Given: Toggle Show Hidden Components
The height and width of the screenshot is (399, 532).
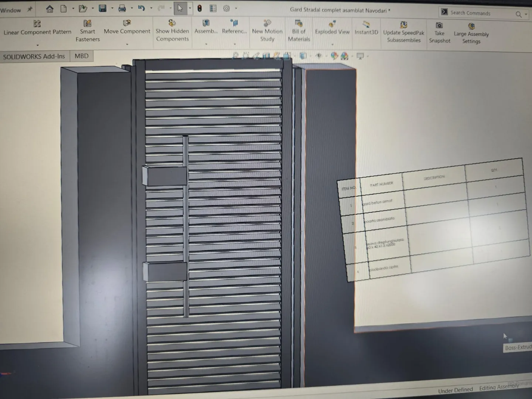Looking at the screenshot, I should [172, 31].
